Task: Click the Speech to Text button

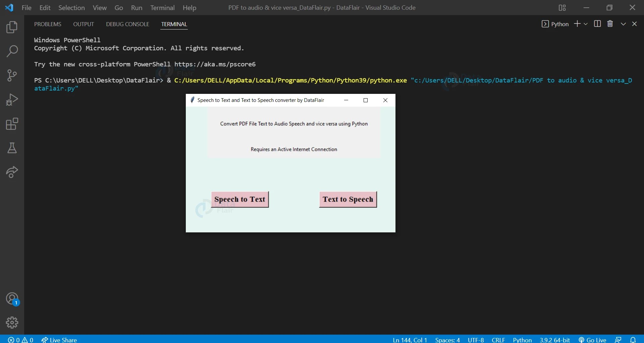Action: (240, 199)
